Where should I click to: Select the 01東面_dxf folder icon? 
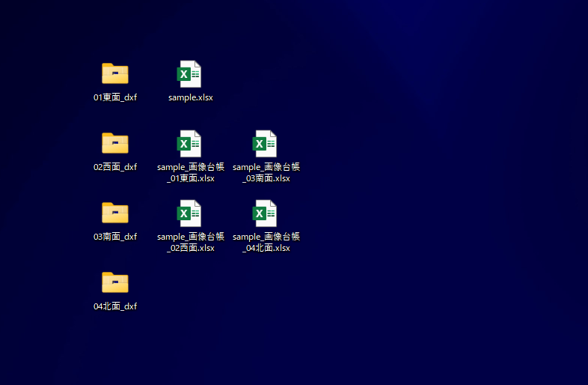(115, 73)
